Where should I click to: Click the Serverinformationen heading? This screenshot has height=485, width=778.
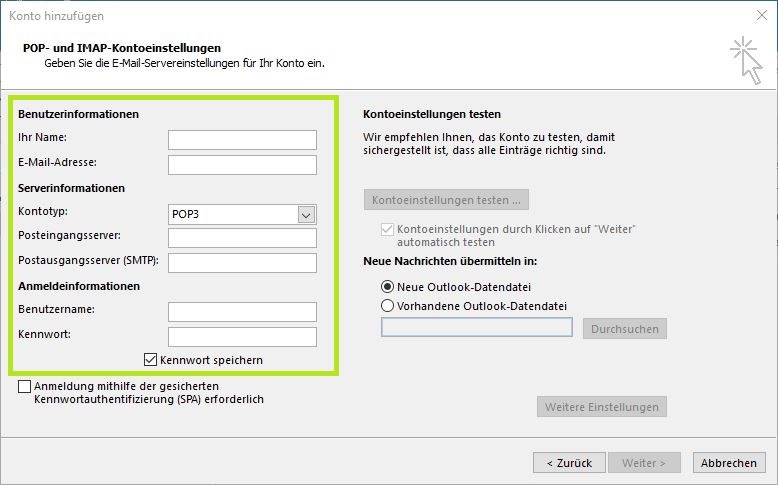pos(71,188)
